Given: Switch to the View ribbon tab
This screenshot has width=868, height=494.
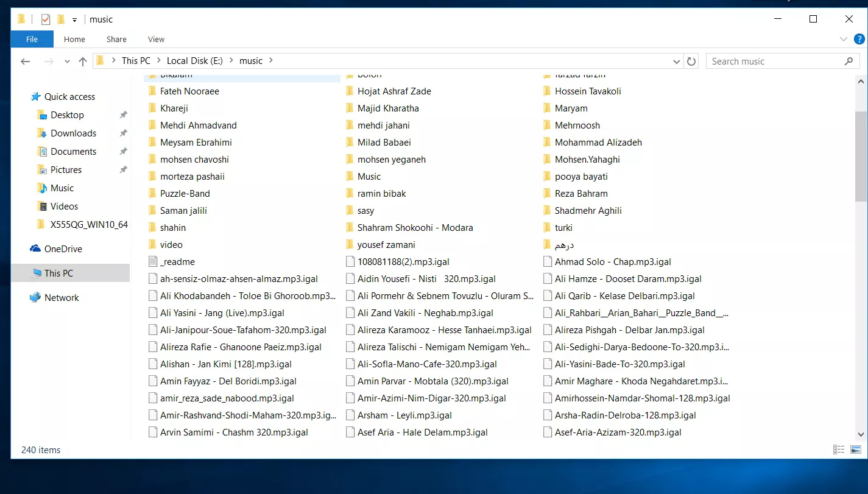Looking at the screenshot, I should click(x=156, y=39).
